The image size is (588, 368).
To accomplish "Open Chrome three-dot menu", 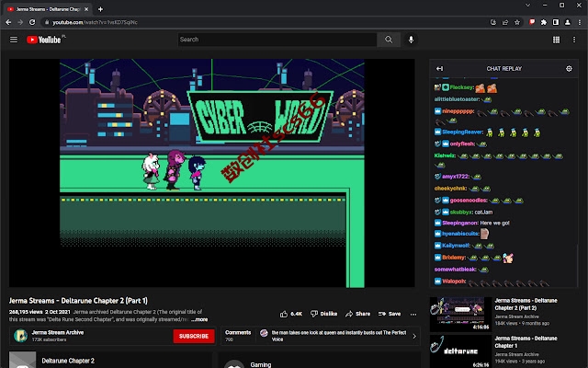I will pyautogui.click(x=580, y=22).
